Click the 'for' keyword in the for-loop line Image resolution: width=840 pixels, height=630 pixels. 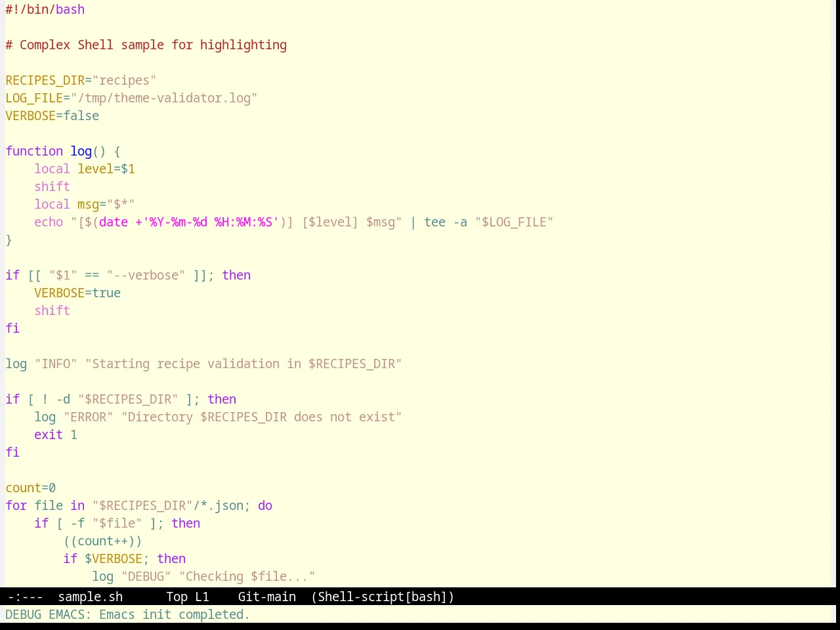(16, 505)
